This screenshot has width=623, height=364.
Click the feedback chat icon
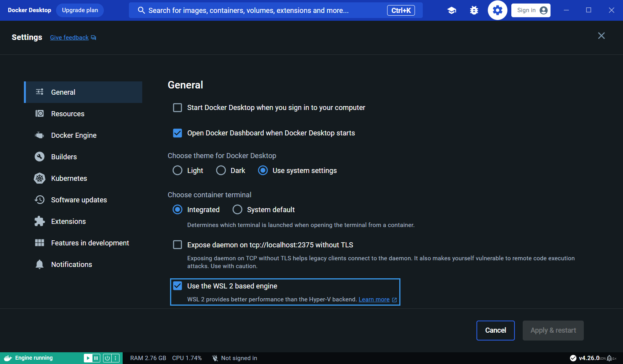[x=93, y=38]
